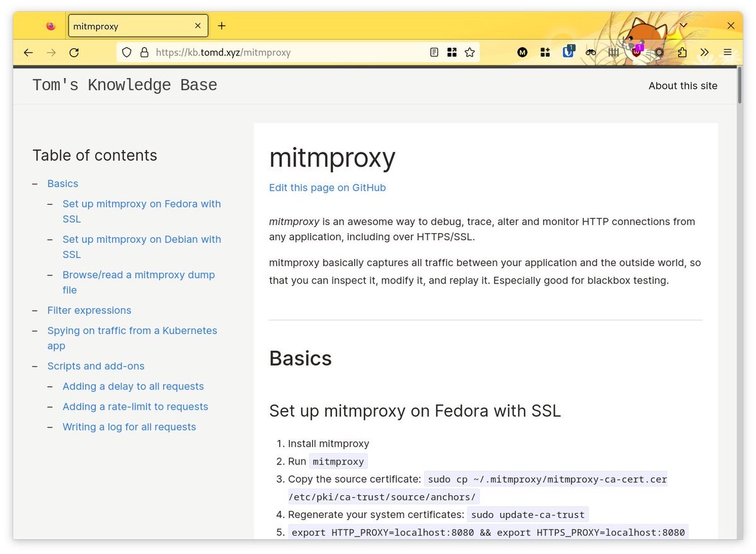The image size is (756, 554).
Task: Bookmark this page with the star icon
Action: point(469,52)
